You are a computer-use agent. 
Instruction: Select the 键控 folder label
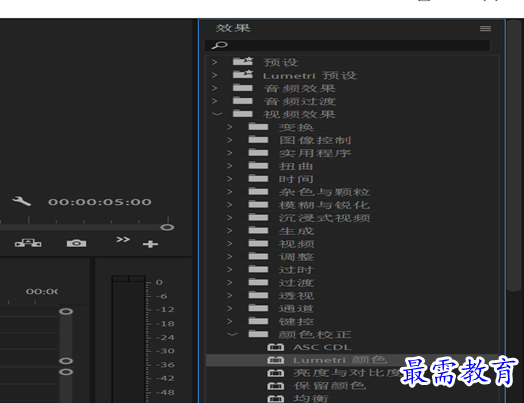coord(296,321)
